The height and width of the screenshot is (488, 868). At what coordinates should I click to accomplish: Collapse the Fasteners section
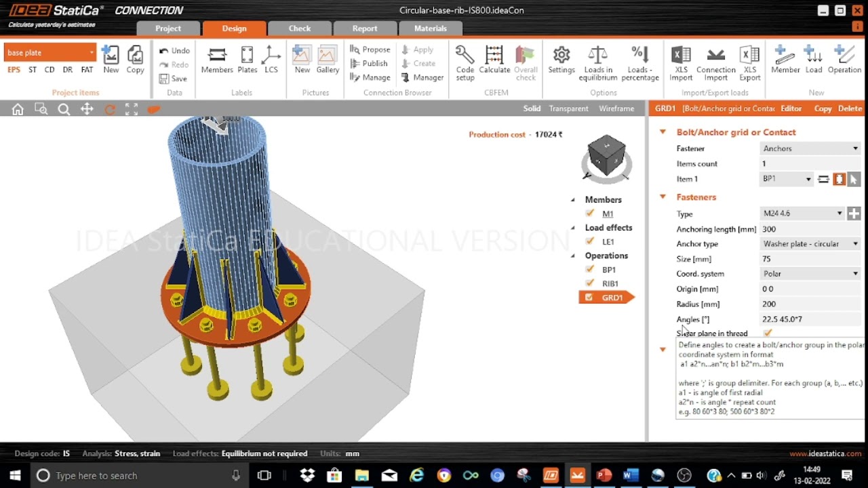click(663, 197)
